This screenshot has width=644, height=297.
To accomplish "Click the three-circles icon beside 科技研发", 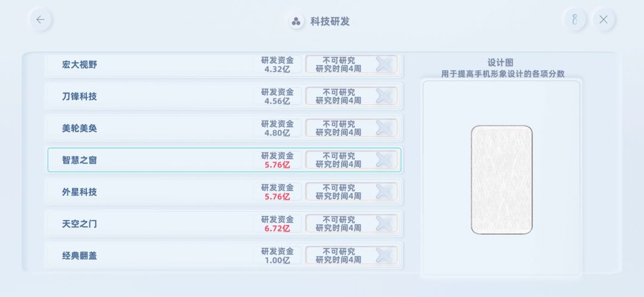I will click(296, 21).
